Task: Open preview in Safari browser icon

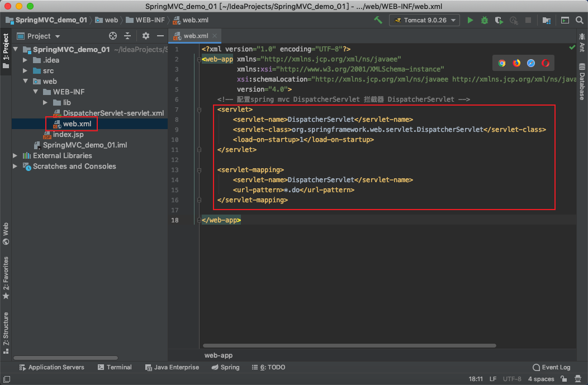Action: pos(531,63)
